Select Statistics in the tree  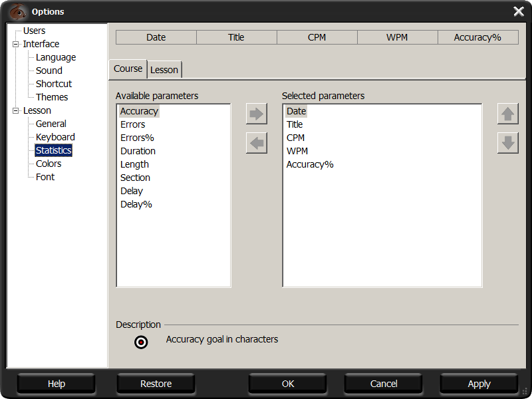click(x=54, y=150)
